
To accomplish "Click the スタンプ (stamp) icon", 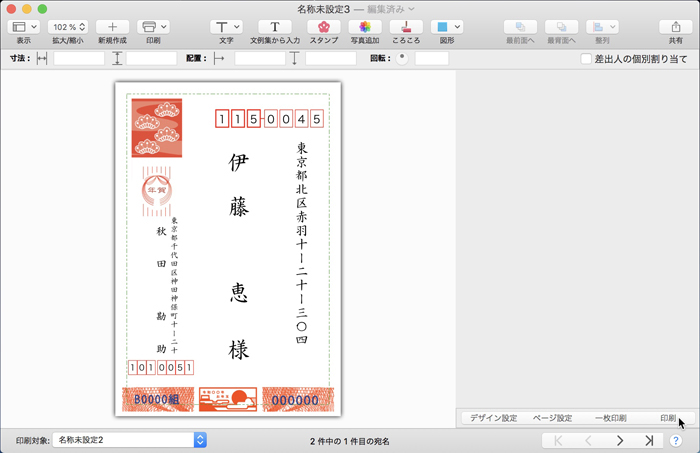I will coord(323,27).
